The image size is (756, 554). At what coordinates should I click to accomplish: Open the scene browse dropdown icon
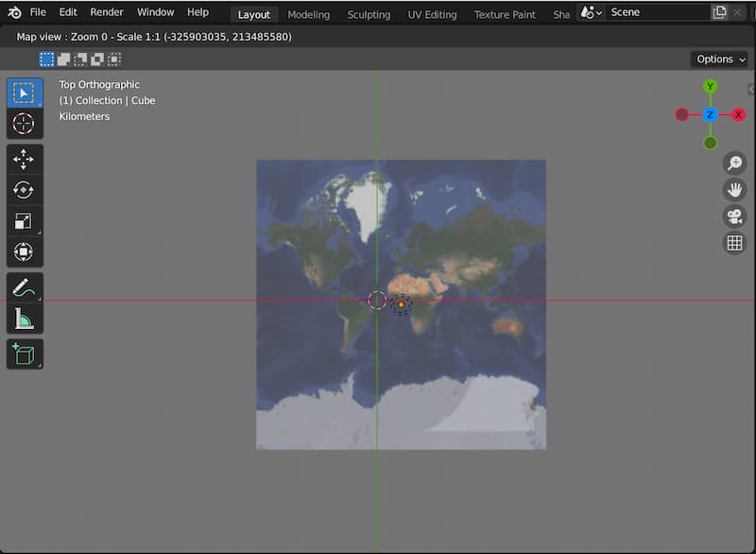(x=592, y=13)
